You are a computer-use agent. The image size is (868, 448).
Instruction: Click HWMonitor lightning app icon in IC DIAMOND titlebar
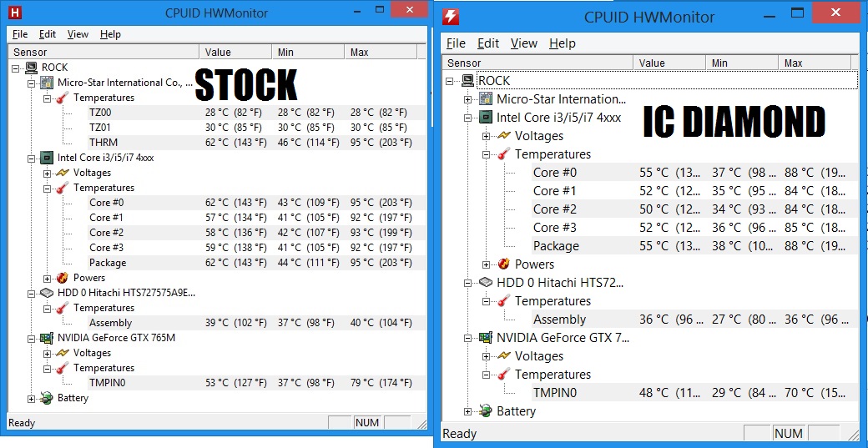click(x=451, y=17)
